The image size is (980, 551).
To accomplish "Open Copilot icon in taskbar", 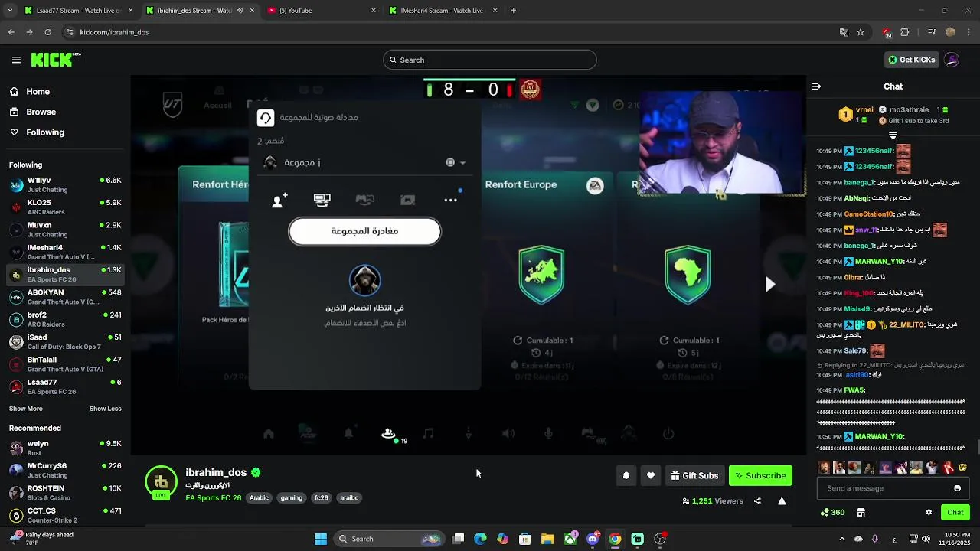I will pyautogui.click(x=502, y=539).
